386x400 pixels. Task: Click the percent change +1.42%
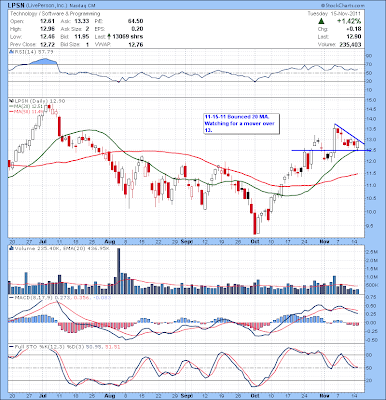pos(349,21)
